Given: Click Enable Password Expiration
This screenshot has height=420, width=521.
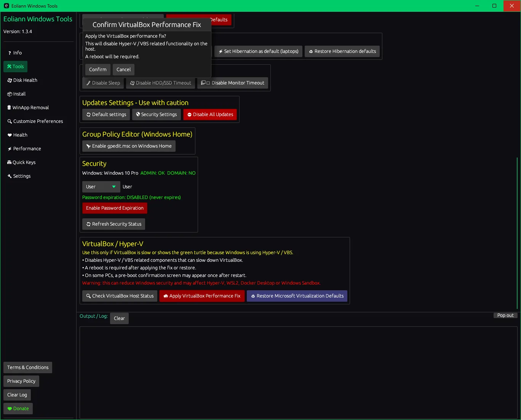Looking at the screenshot, I should point(115,208).
